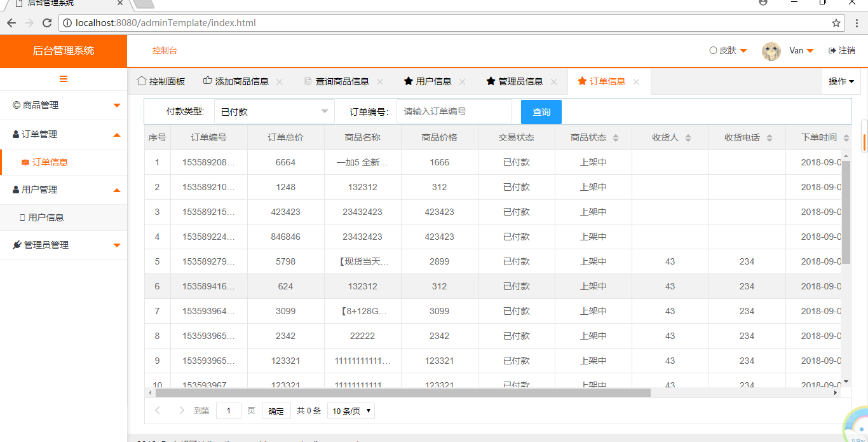Click the page number input box
This screenshot has width=868, height=442.
tap(229, 411)
